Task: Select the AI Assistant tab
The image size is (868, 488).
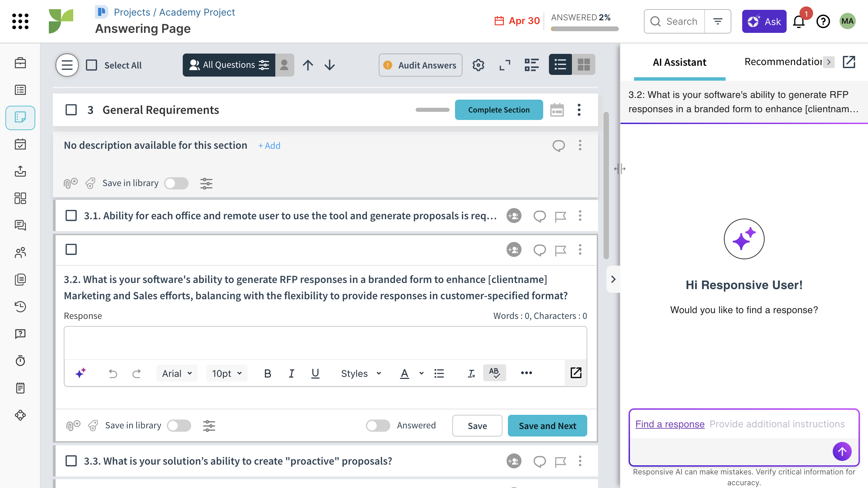Action: pos(679,62)
